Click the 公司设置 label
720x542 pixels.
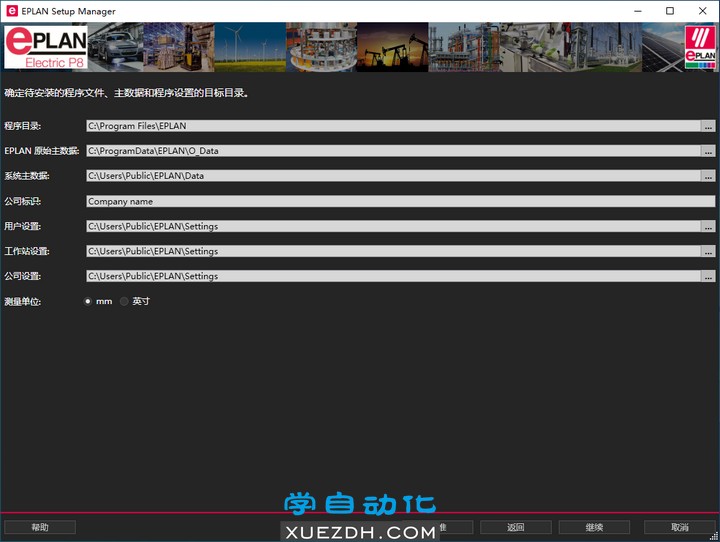tap(22, 276)
